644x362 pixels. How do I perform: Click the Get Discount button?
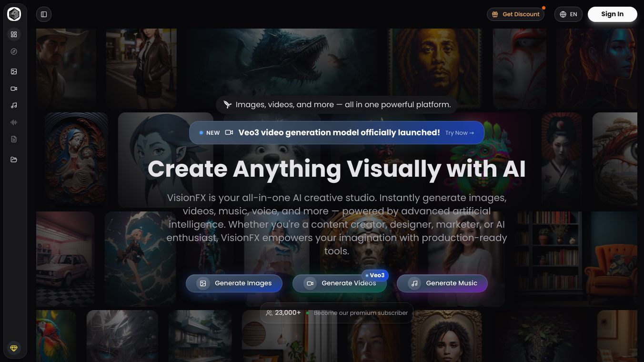[x=515, y=14]
